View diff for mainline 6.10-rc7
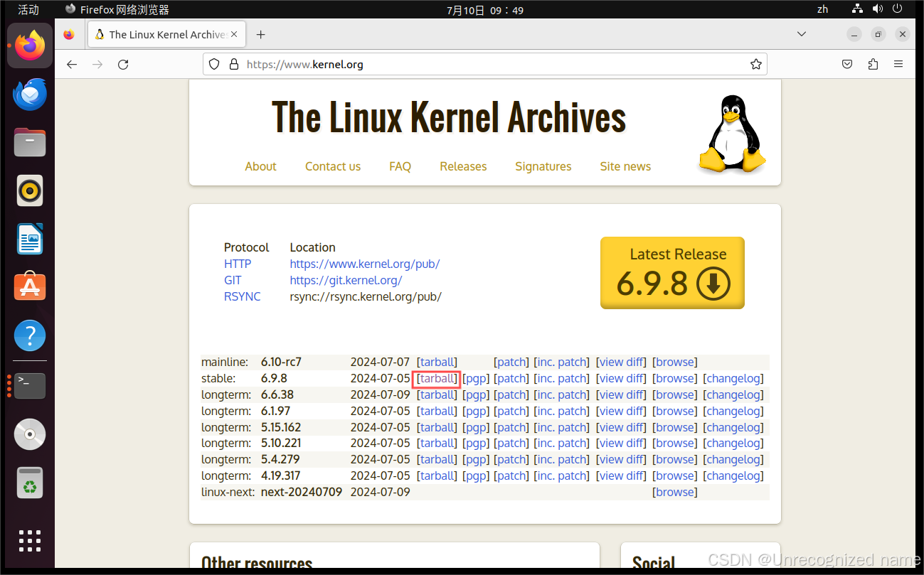924x575 pixels. click(x=621, y=362)
